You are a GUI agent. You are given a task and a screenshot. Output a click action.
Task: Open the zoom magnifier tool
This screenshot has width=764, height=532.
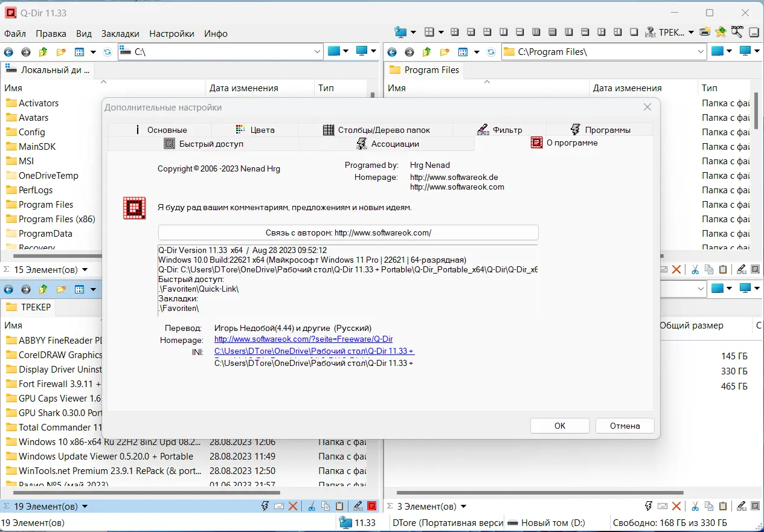coord(737,31)
